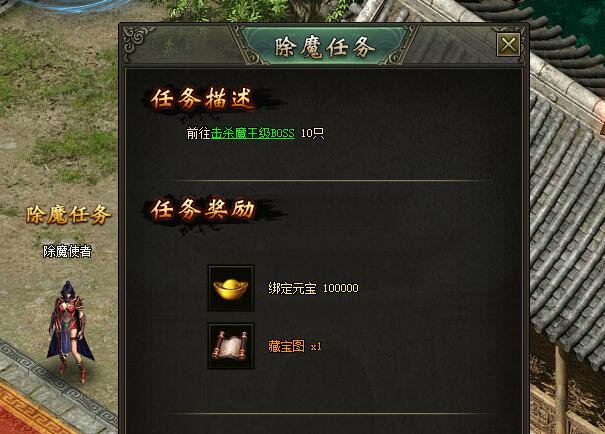Select the treasure map scroll icon
The image size is (605, 434).
pyautogui.click(x=231, y=346)
